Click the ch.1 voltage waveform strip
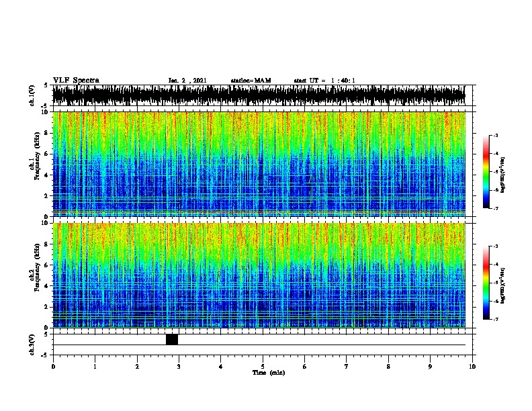The width and height of the screenshot is (532, 411). pyautogui.click(x=259, y=95)
